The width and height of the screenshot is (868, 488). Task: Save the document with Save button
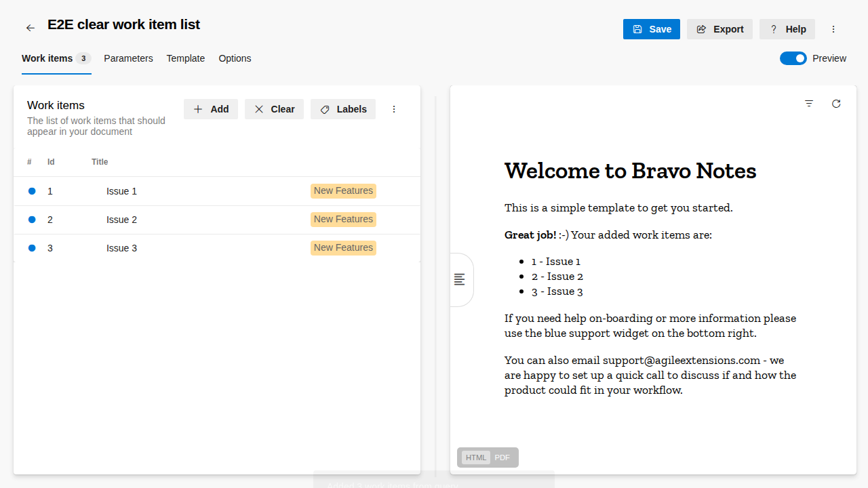(x=651, y=29)
